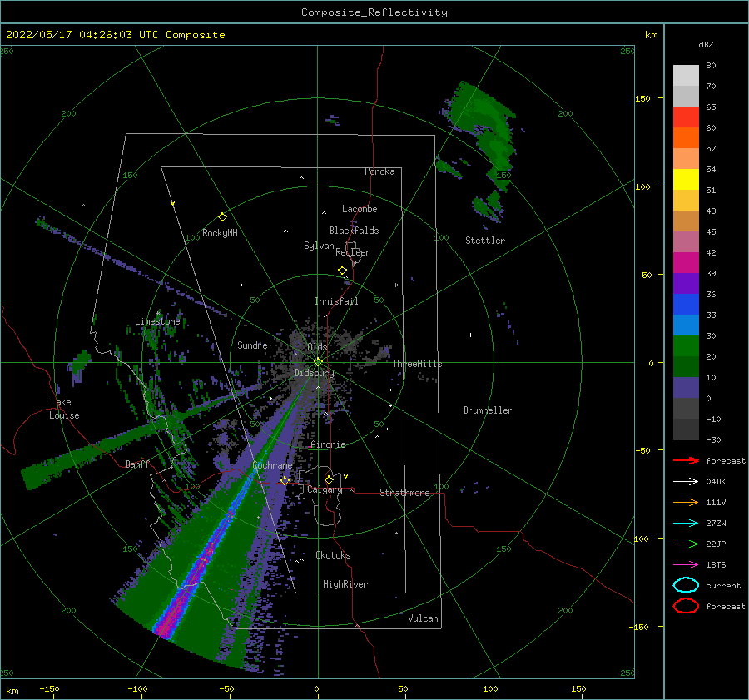Viewport: 749px width, 700px height.
Task: Click the ThreeHills label
Action: click(x=417, y=364)
